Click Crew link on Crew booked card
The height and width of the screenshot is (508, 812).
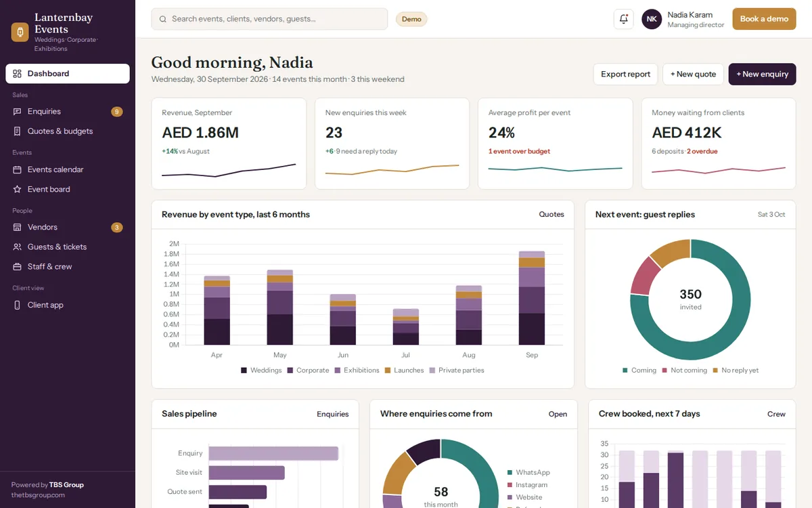(776, 414)
